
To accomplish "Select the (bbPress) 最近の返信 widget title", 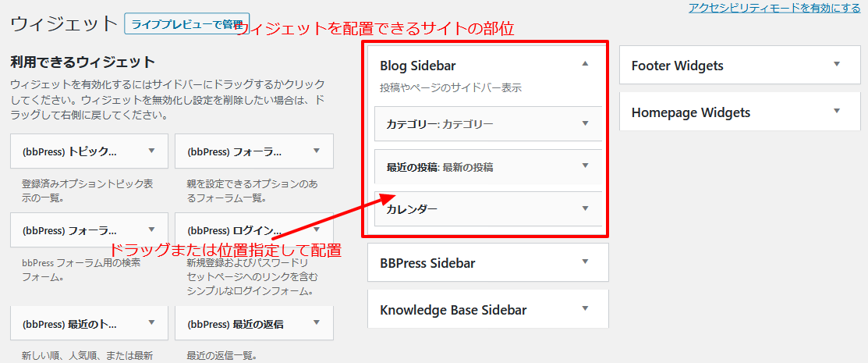I will point(236,324).
